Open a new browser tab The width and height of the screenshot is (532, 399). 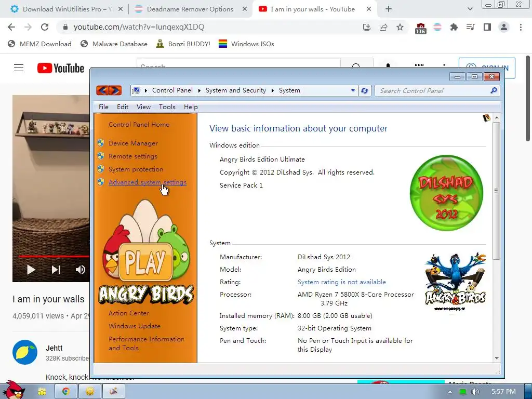389,9
